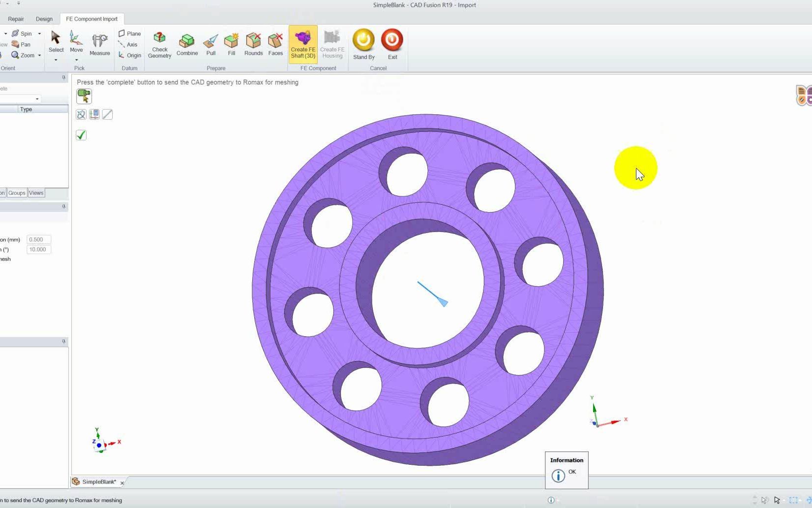Insert a datum Plane
The height and width of the screenshot is (508, 812).
(130, 33)
